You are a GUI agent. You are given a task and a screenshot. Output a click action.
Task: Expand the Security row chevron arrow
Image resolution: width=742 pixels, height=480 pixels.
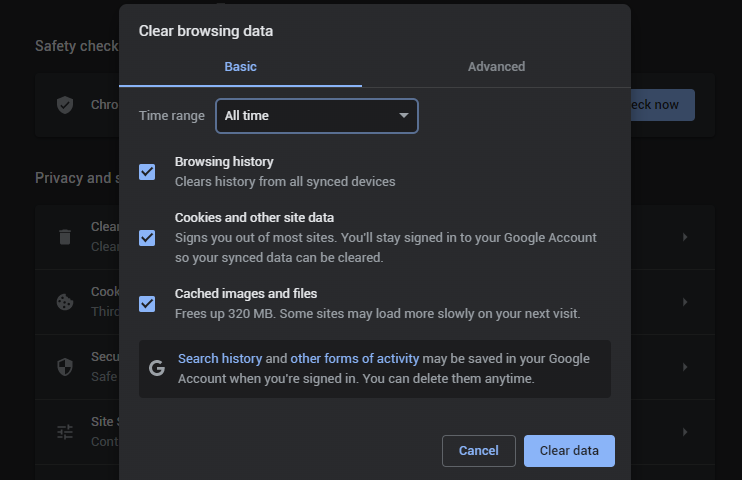pyautogui.click(x=685, y=367)
